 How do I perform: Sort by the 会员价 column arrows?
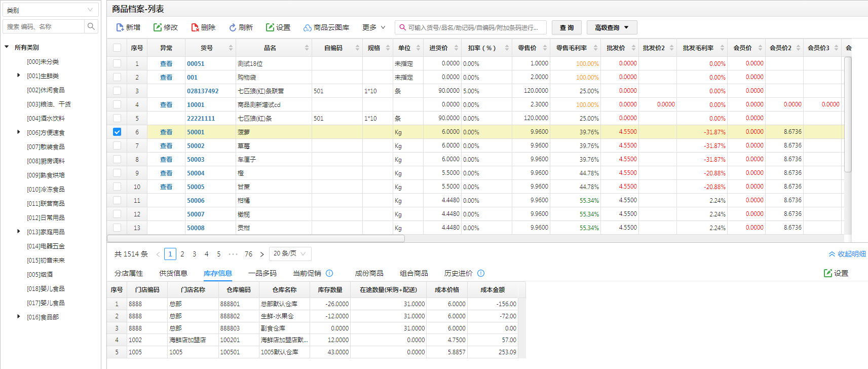[760, 48]
